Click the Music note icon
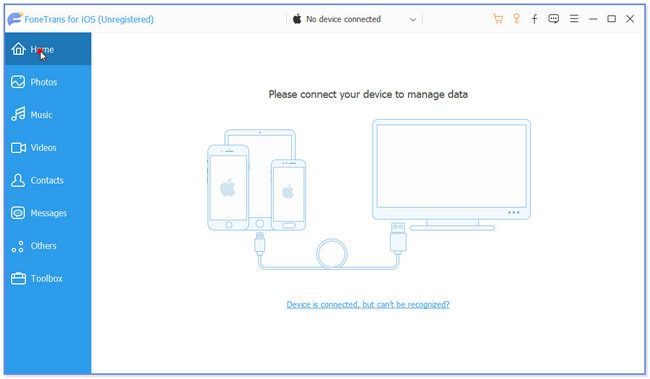This screenshot has height=379, width=650. 18,114
